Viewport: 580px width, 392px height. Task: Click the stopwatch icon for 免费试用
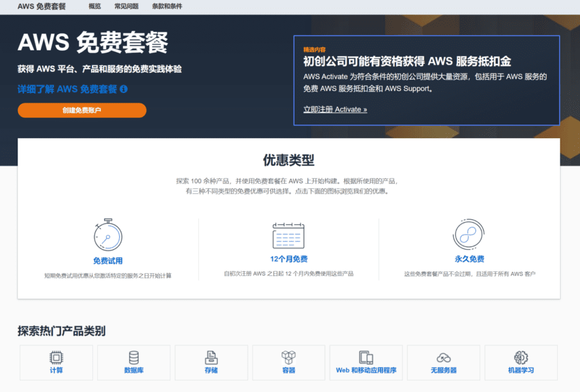pyautogui.click(x=108, y=235)
